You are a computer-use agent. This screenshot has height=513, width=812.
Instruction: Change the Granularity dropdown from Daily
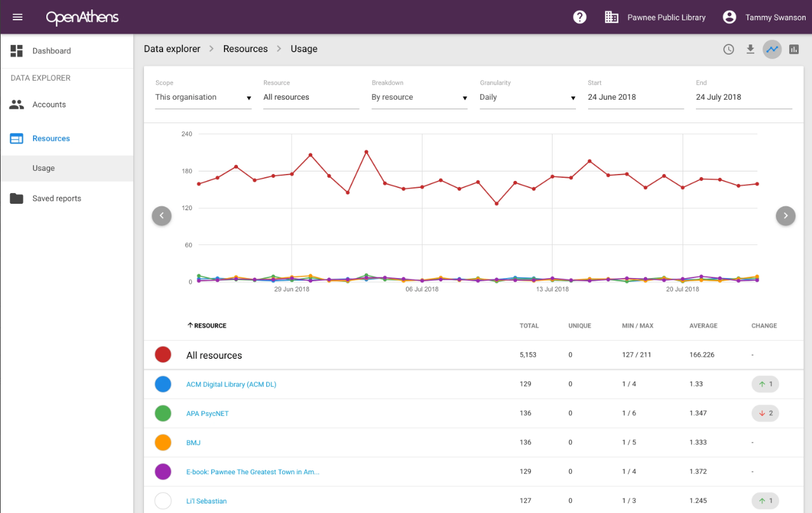[527, 98]
